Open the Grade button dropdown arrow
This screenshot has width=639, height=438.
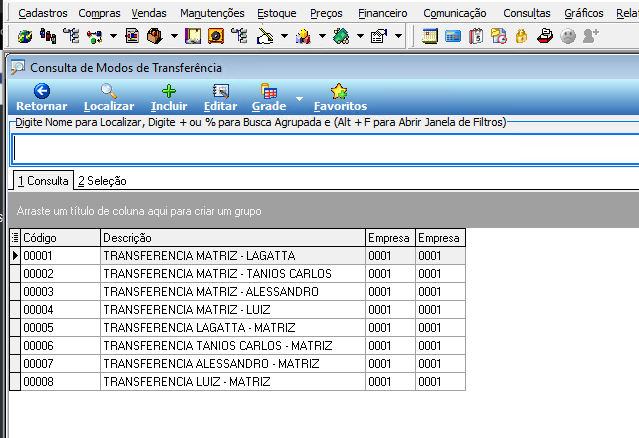[300, 99]
